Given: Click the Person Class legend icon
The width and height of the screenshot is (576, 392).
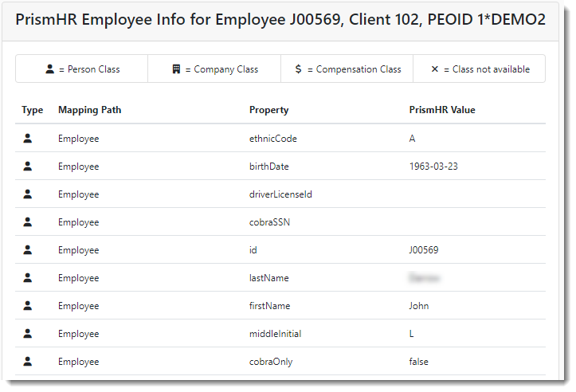Looking at the screenshot, I should point(49,69).
